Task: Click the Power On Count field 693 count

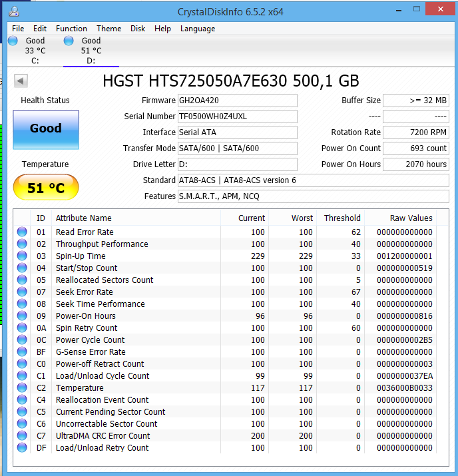Action: coord(416,148)
